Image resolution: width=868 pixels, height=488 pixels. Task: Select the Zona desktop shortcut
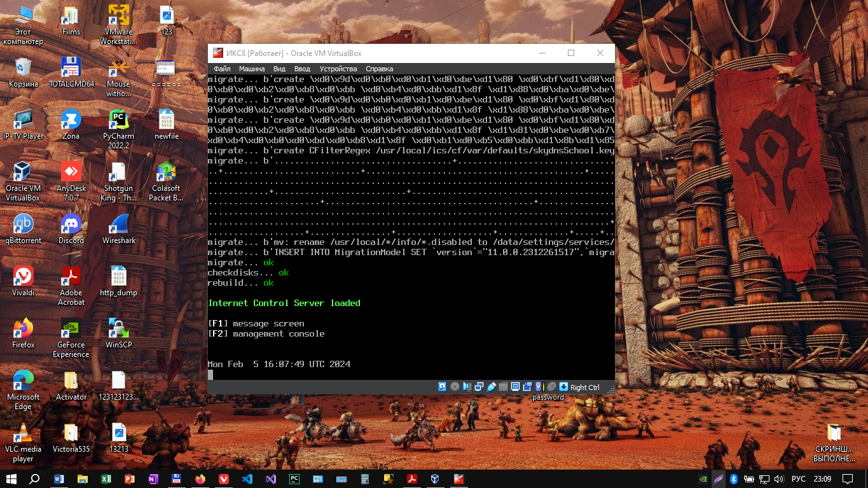pos(71,125)
